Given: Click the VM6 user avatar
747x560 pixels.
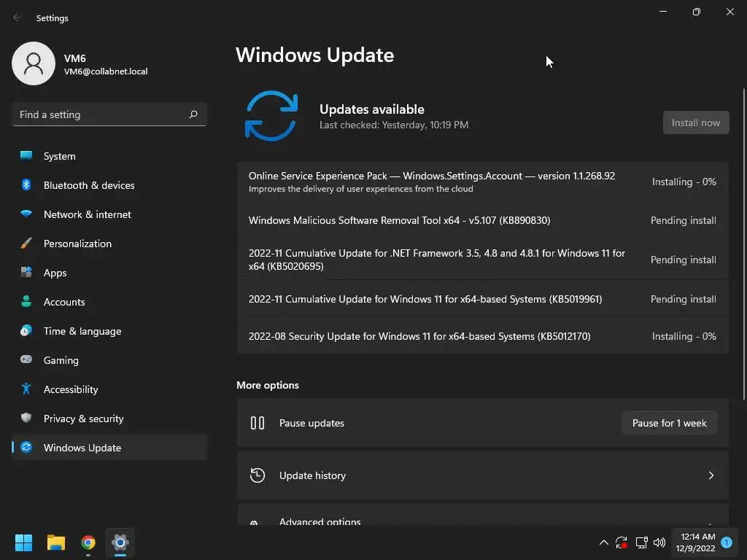Looking at the screenshot, I should [34, 63].
